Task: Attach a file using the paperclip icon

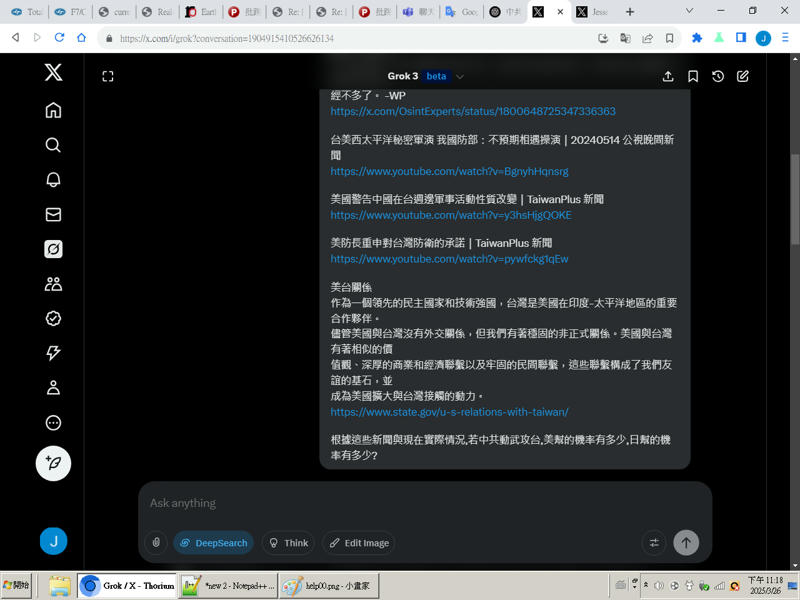Action: coord(156,542)
